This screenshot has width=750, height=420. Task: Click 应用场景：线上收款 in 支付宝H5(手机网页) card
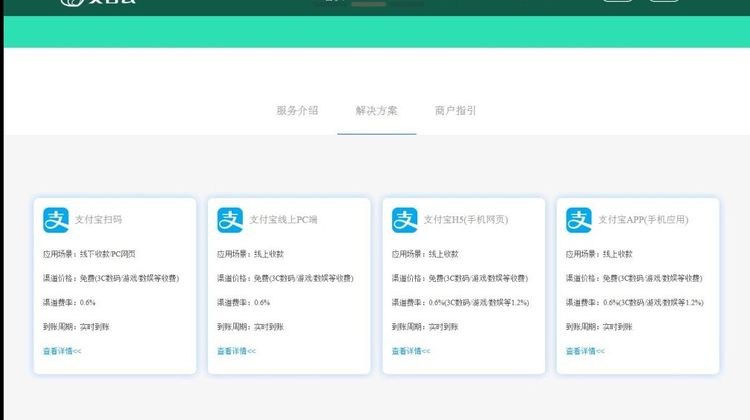[x=425, y=254]
